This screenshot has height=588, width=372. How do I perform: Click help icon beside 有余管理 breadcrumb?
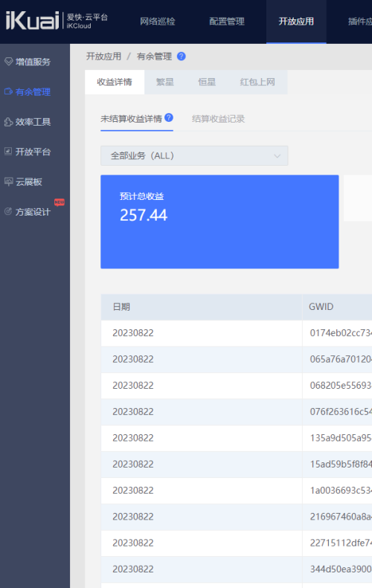[182, 56]
